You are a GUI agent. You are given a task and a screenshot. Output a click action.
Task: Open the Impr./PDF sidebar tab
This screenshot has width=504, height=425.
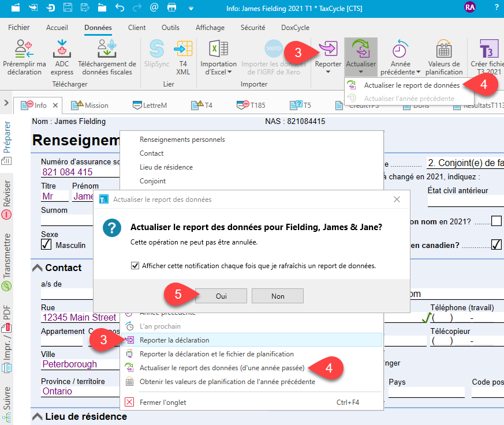click(x=7, y=339)
